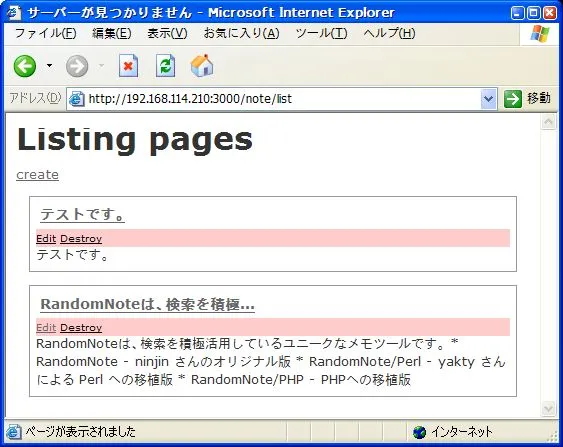Image resolution: width=563 pixels, height=447 pixels.
Task: Click the status bar page icon
Action: (13, 431)
